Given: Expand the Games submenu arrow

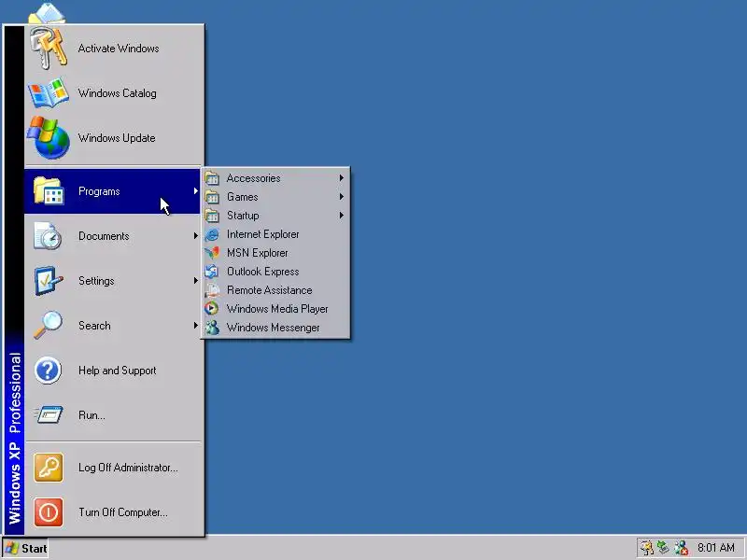Looking at the screenshot, I should [x=342, y=197].
